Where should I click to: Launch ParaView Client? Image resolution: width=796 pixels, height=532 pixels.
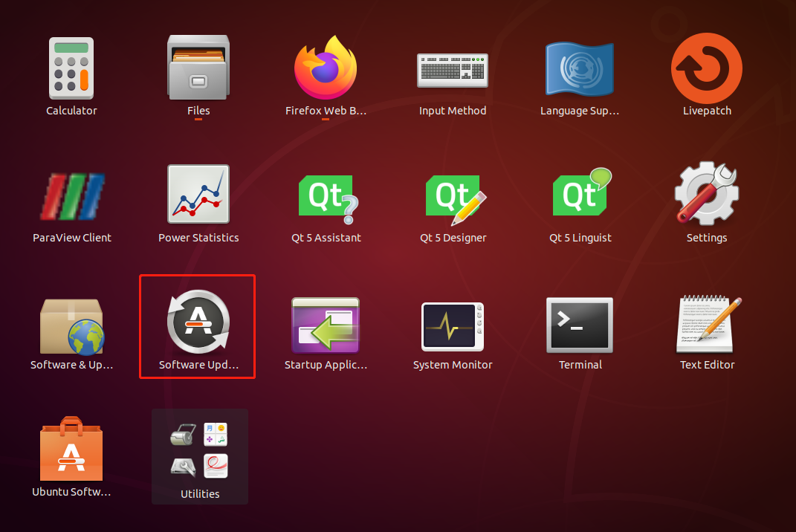(x=72, y=196)
